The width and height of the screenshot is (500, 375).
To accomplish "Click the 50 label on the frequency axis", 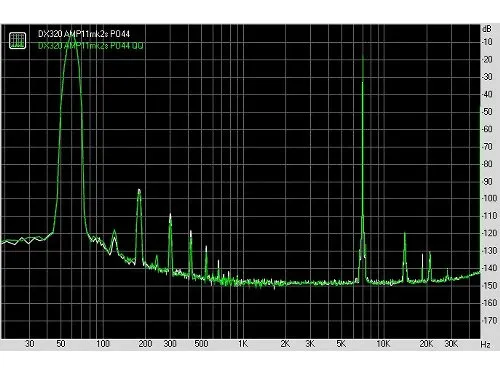I will click(x=61, y=344).
